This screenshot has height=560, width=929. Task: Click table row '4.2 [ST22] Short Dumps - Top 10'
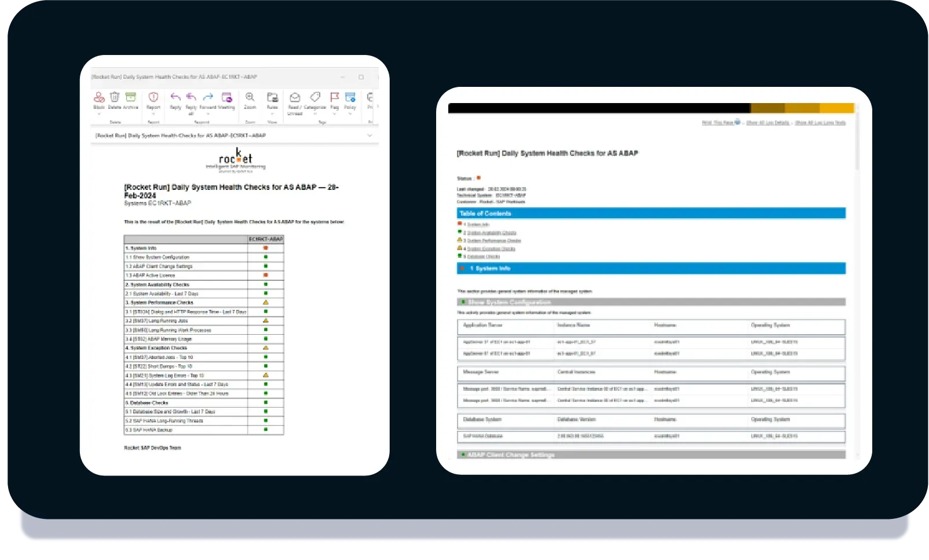coord(204,367)
